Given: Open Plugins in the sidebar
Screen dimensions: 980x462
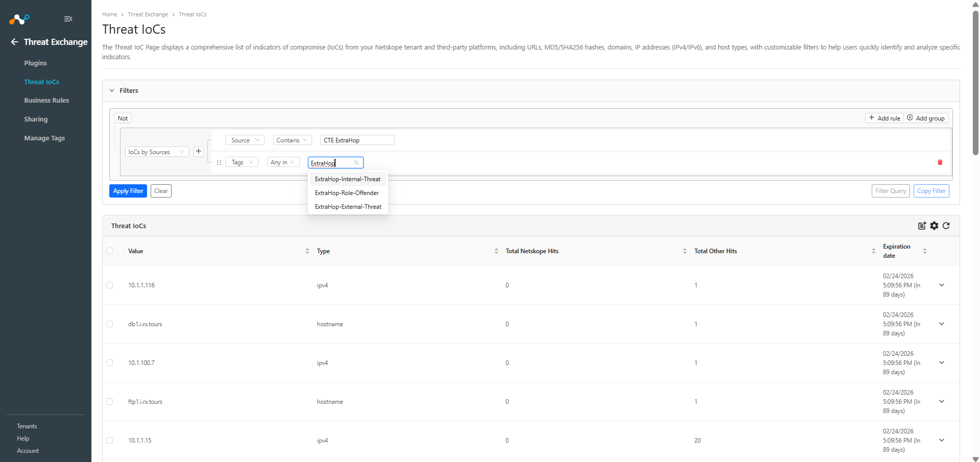Looking at the screenshot, I should tap(35, 63).
